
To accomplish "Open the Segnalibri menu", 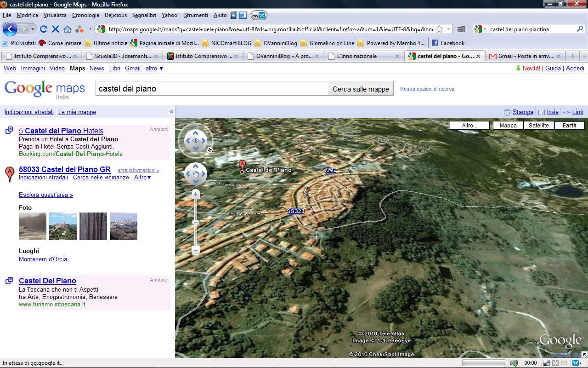I will tap(144, 15).
